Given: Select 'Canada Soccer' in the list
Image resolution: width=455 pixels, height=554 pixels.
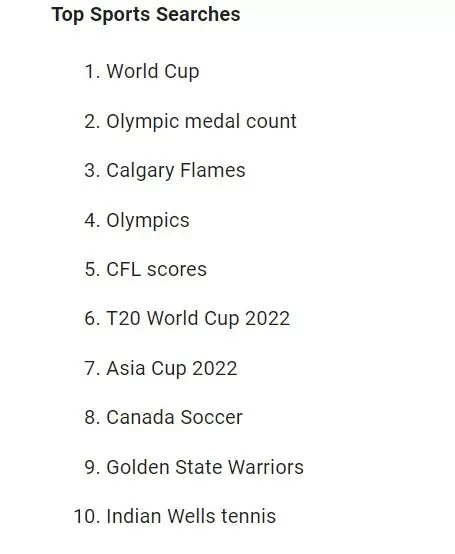Looking at the screenshot, I should tap(175, 417).
